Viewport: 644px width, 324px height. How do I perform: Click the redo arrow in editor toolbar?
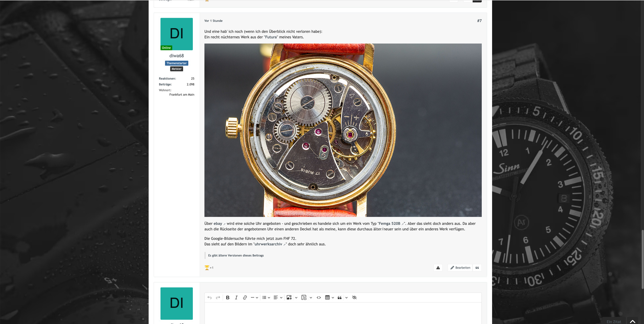pos(218,298)
